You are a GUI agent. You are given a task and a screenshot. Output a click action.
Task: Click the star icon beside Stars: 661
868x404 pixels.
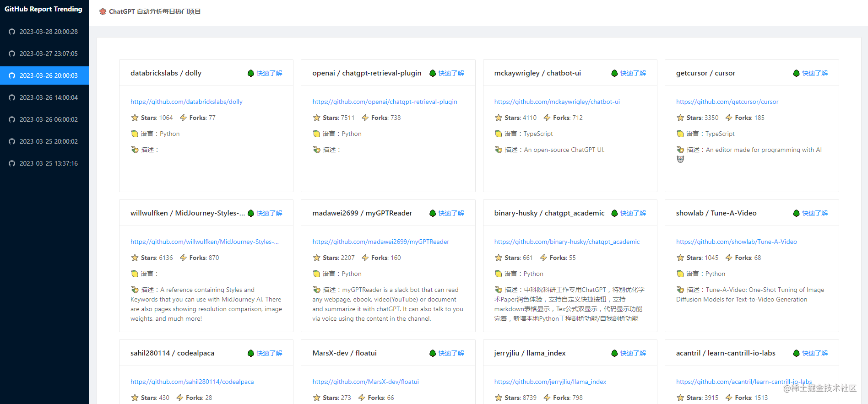click(x=499, y=258)
